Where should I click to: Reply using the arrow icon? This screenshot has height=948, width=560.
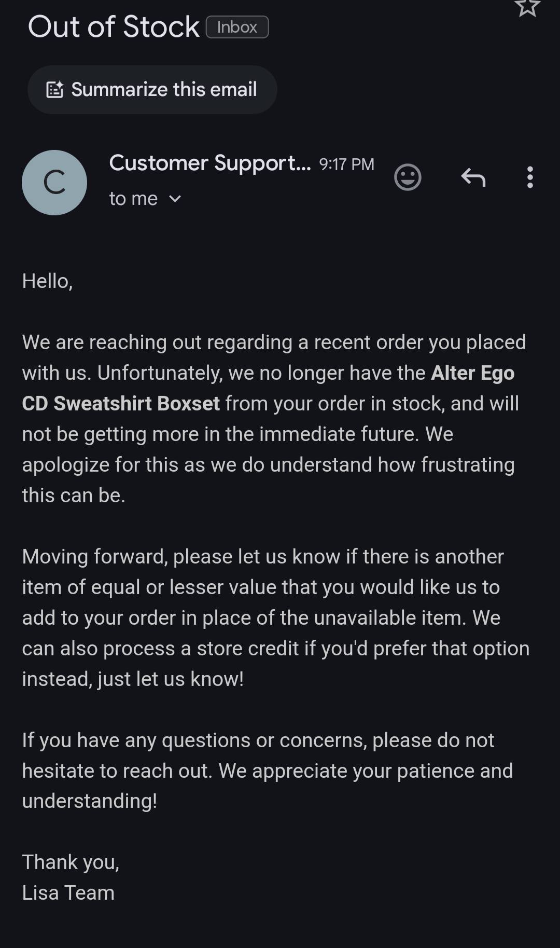click(473, 177)
